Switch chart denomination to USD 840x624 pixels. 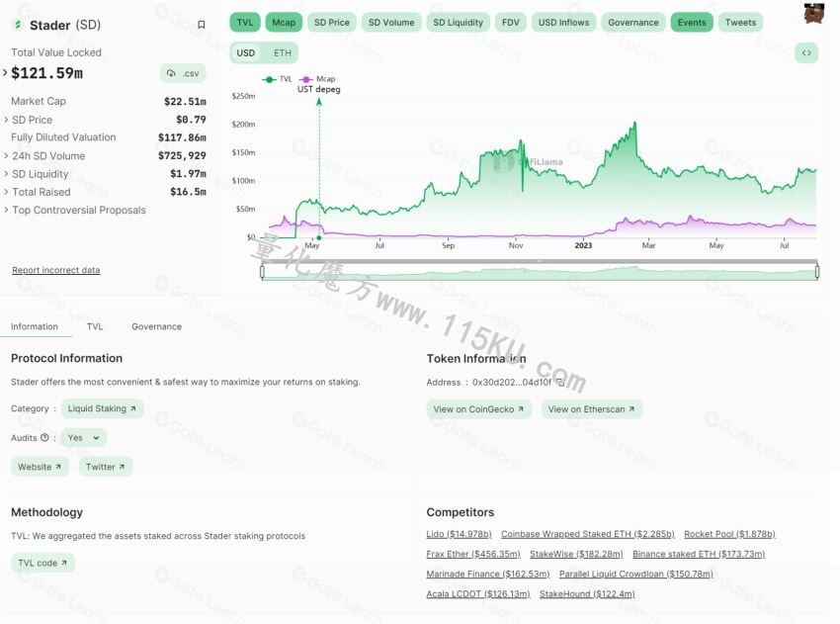[x=246, y=53]
